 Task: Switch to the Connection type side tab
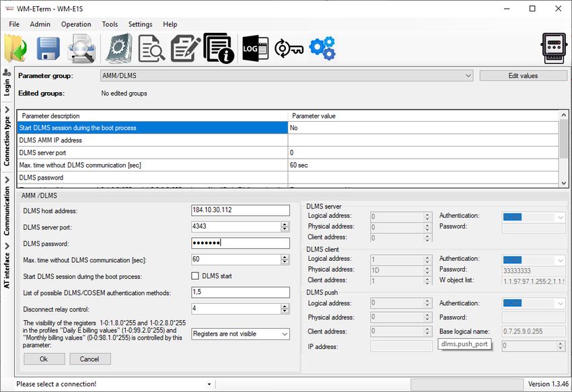click(7, 136)
